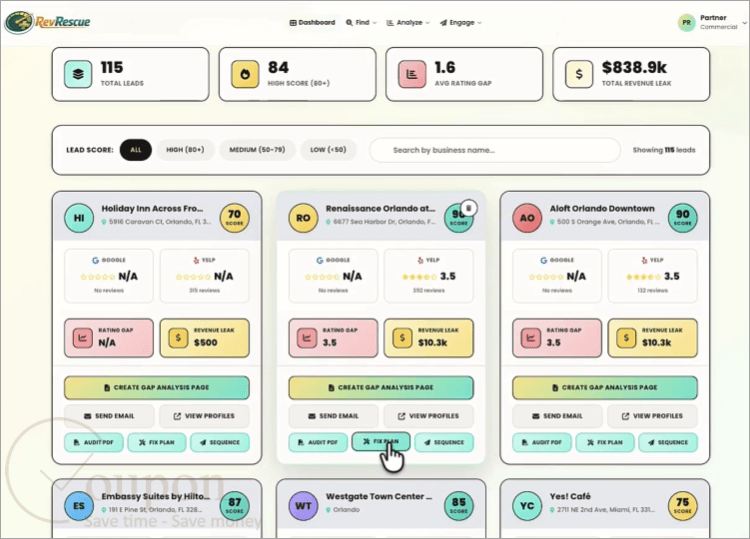
Task: Click the 87 score badge on Embassy Suites
Action: [x=234, y=506]
